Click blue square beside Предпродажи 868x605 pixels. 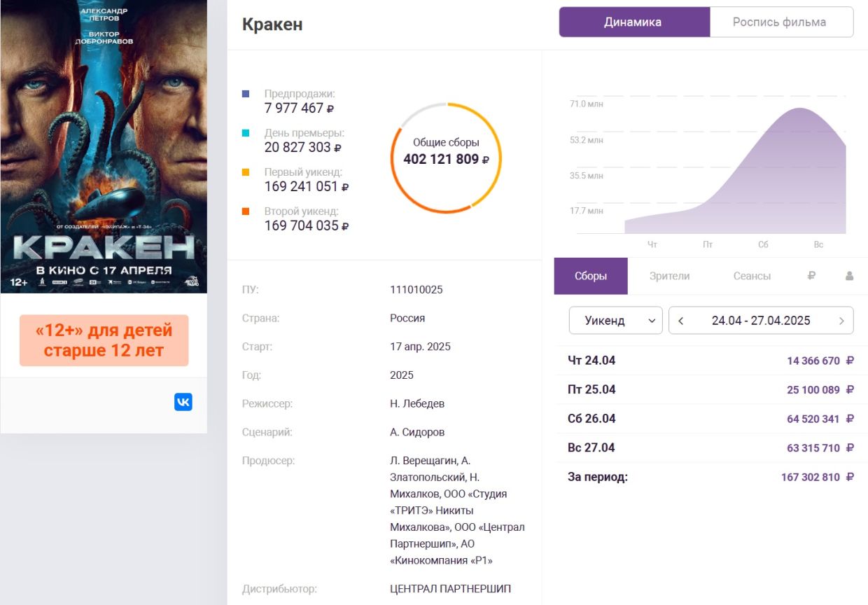(x=245, y=94)
